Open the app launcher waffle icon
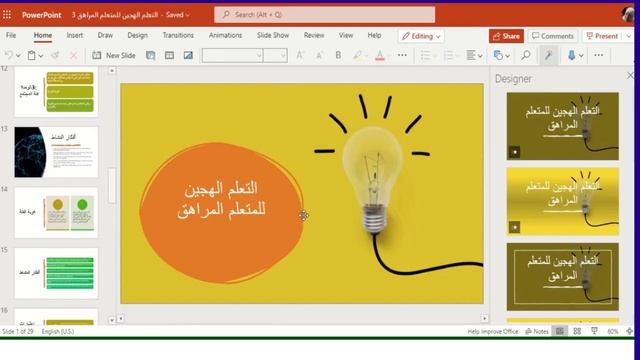Image resolution: width=640 pixels, height=360 pixels. tap(7, 15)
